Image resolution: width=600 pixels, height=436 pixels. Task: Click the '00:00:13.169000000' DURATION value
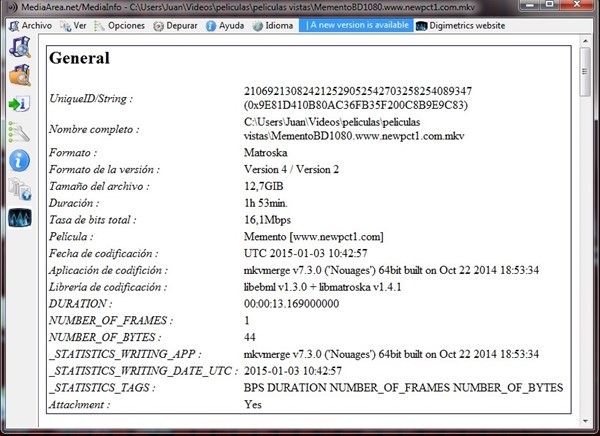[291, 304]
